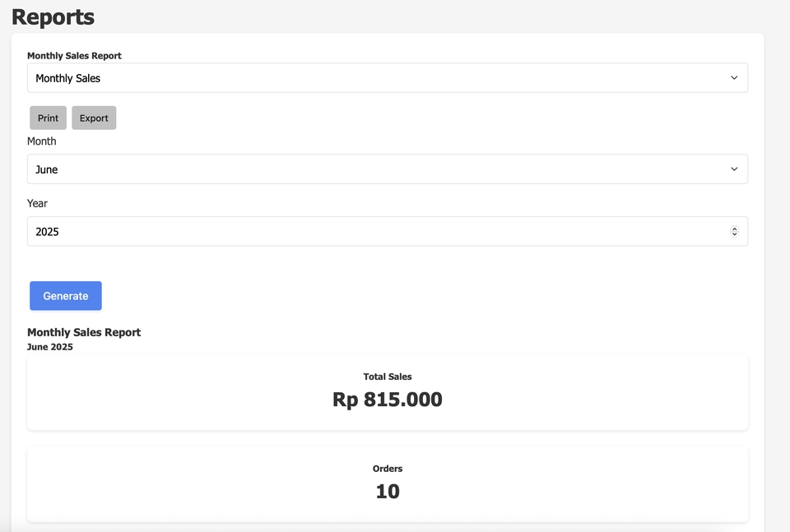This screenshot has height=532, width=790.
Task: Click the Year spinner arrows
Action: coord(734,232)
